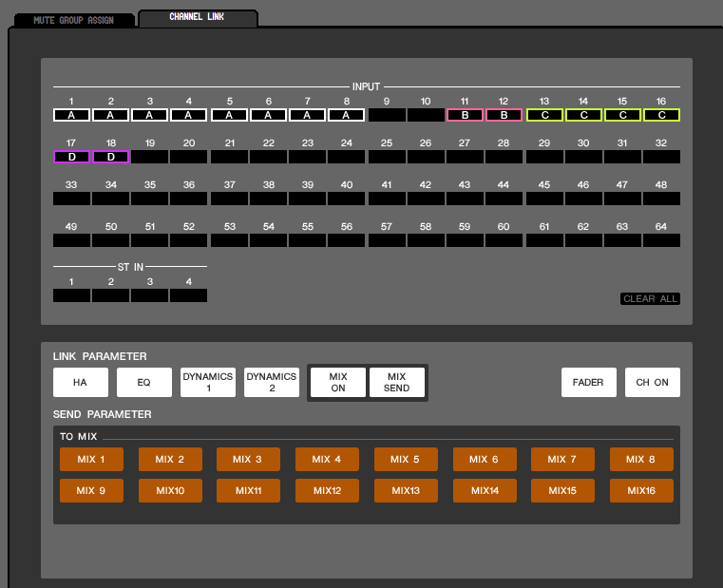The image size is (723, 588).
Task: Toggle link group on input channel 5
Action: (229, 115)
